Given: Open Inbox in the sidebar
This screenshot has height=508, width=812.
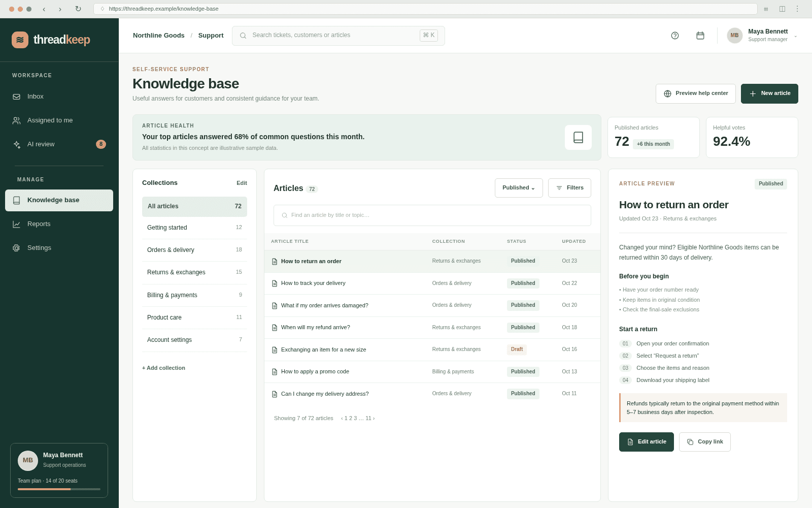Looking at the screenshot, I should click(59, 97).
